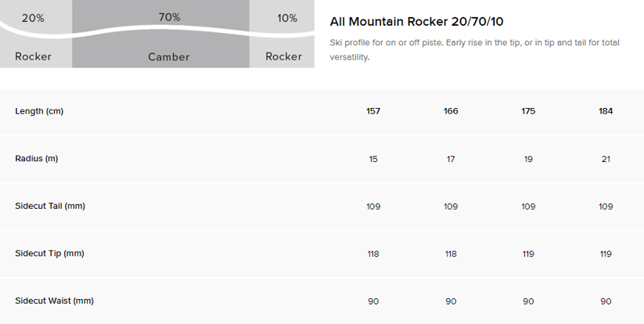The width and height of the screenshot is (644, 324).
Task: Click the Sidecut Tip value under 184 length
Action: [x=605, y=253]
